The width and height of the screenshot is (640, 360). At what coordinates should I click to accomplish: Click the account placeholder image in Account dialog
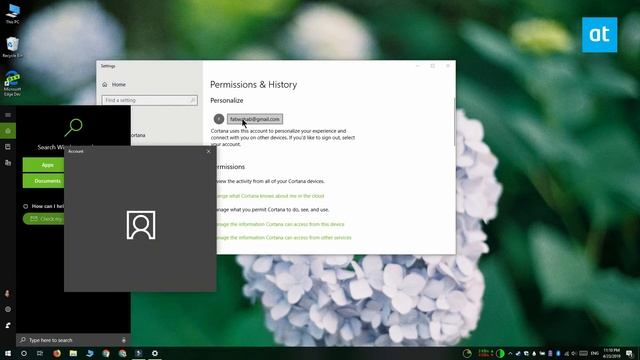[141, 225]
